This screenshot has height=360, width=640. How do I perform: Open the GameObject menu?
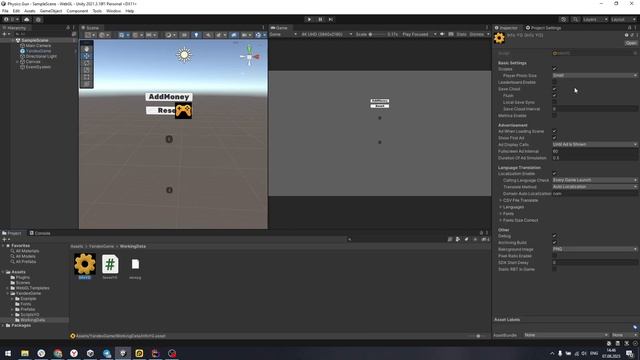click(x=51, y=11)
